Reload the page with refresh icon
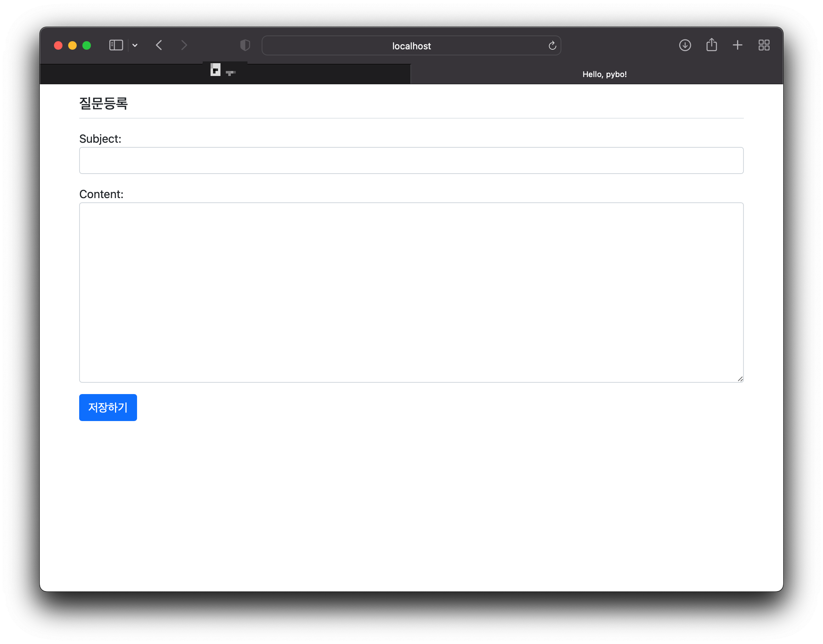The height and width of the screenshot is (644, 823). coord(552,46)
